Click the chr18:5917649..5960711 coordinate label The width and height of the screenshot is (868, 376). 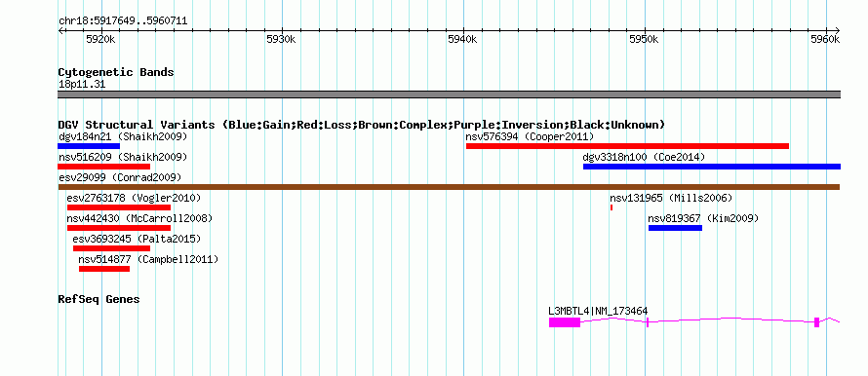(123, 21)
